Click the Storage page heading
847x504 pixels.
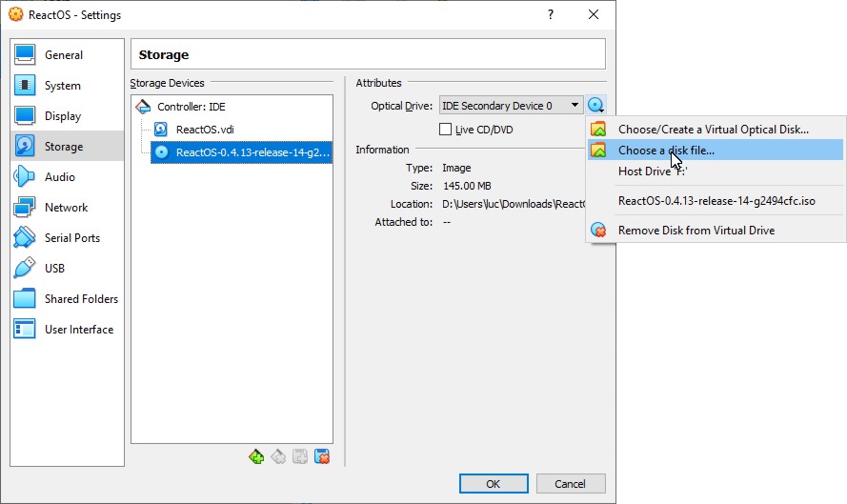164,54
